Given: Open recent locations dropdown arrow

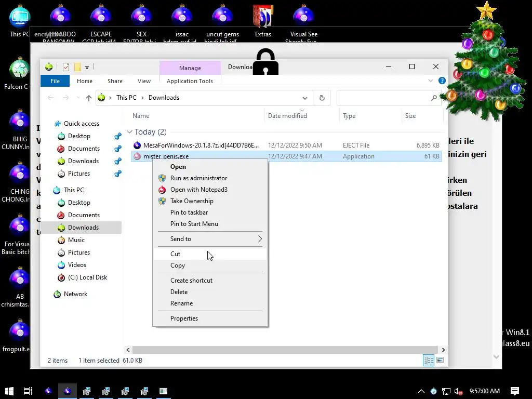Looking at the screenshot, I should [x=78, y=98].
